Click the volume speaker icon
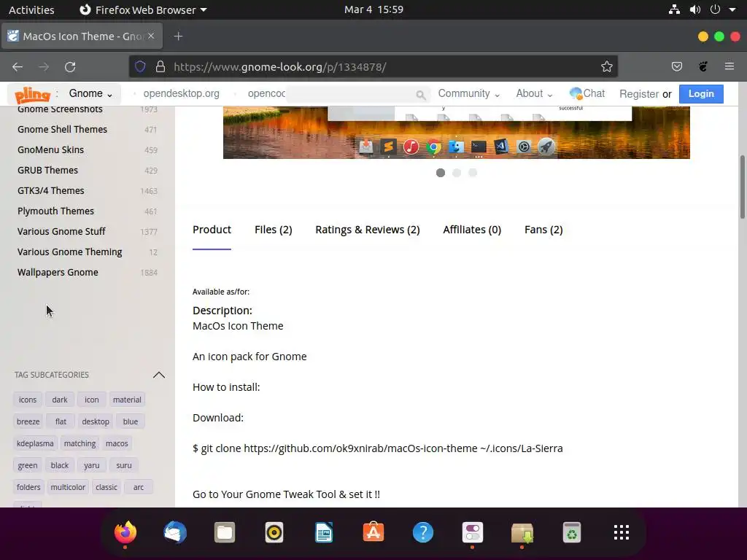 (x=695, y=9)
